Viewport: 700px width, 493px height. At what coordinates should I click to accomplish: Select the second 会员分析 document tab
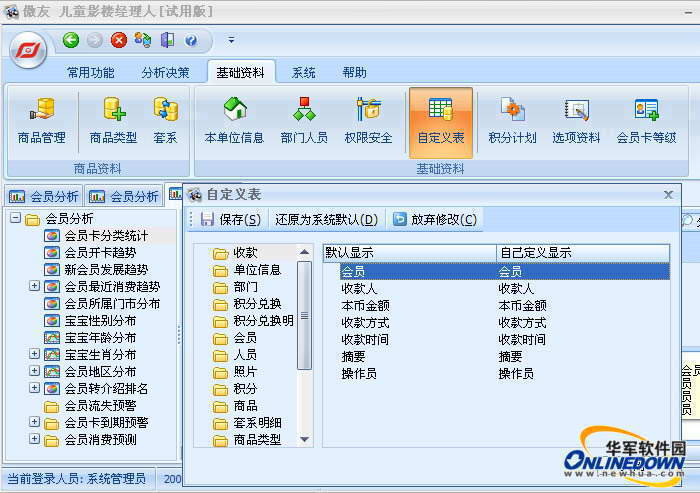[x=123, y=196]
